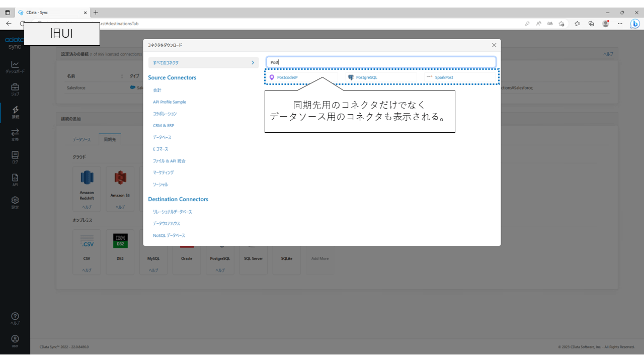The height and width of the screenshot is (362, 644).
Task: Select the Salesforce connection row
Action: [338, 87]
